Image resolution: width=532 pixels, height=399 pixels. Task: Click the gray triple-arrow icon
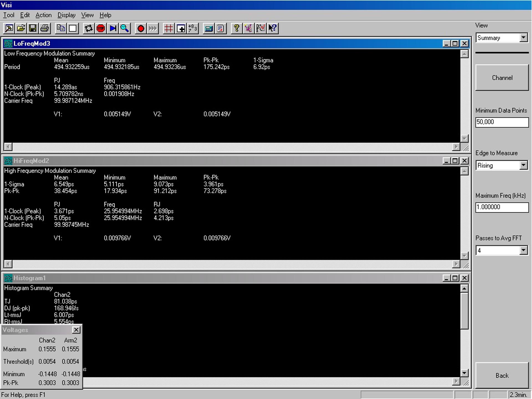point(153,28)
